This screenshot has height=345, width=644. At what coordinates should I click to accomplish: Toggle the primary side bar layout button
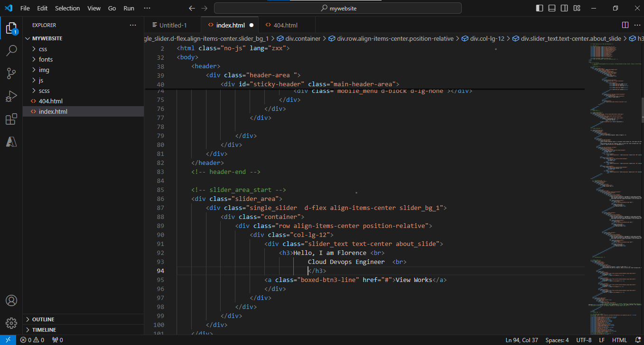(540, 8)
